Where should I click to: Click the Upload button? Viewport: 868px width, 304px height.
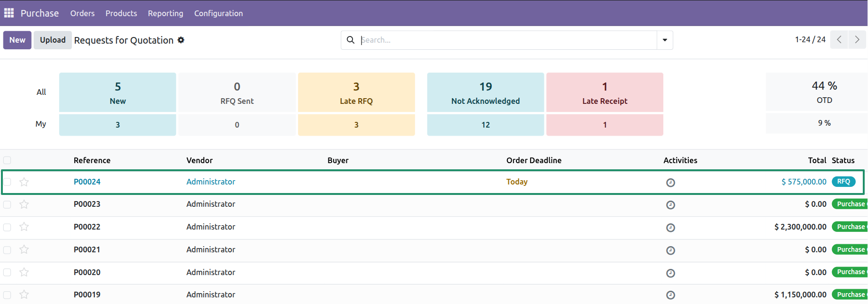53,40
